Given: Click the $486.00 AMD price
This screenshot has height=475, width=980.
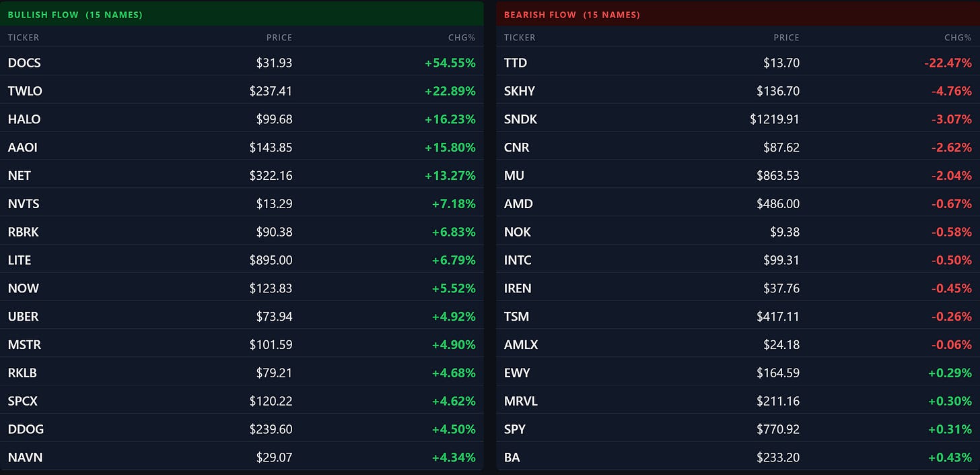Looking at the screenshot, I should pos(778,203).
